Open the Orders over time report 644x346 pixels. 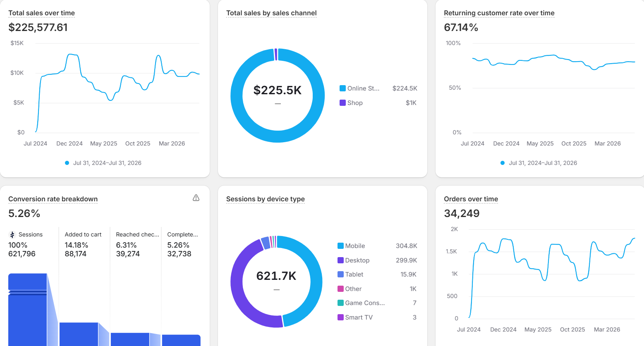coord(471,199)
